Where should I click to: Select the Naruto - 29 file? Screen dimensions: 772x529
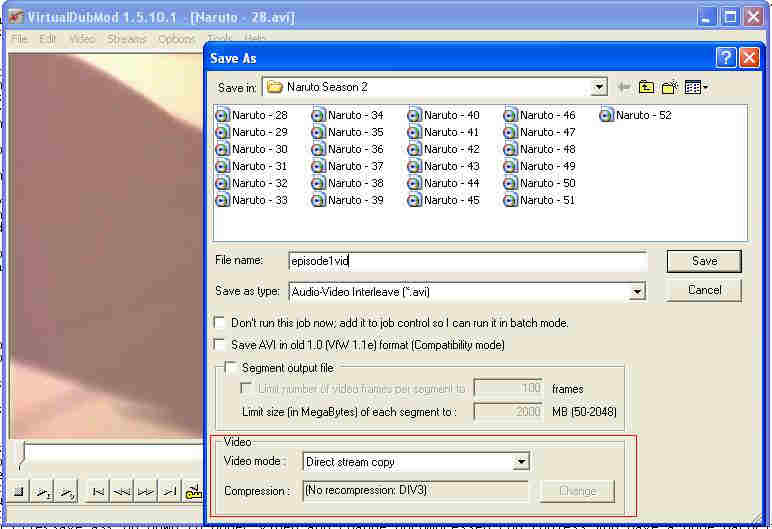[252, 132]
